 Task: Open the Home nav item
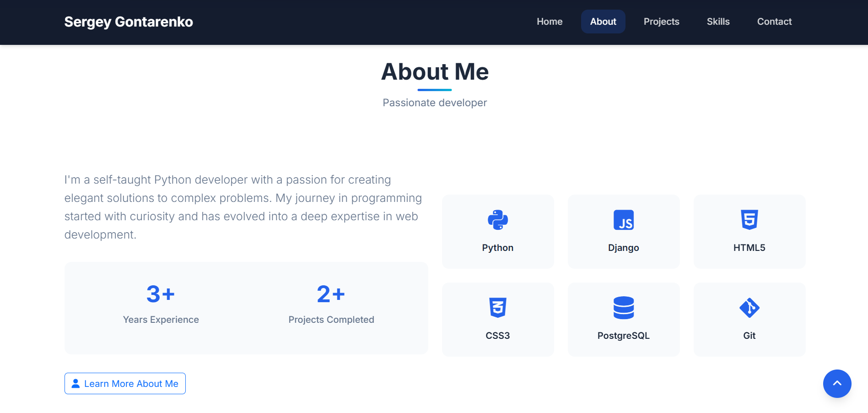(x=550, y=22)
